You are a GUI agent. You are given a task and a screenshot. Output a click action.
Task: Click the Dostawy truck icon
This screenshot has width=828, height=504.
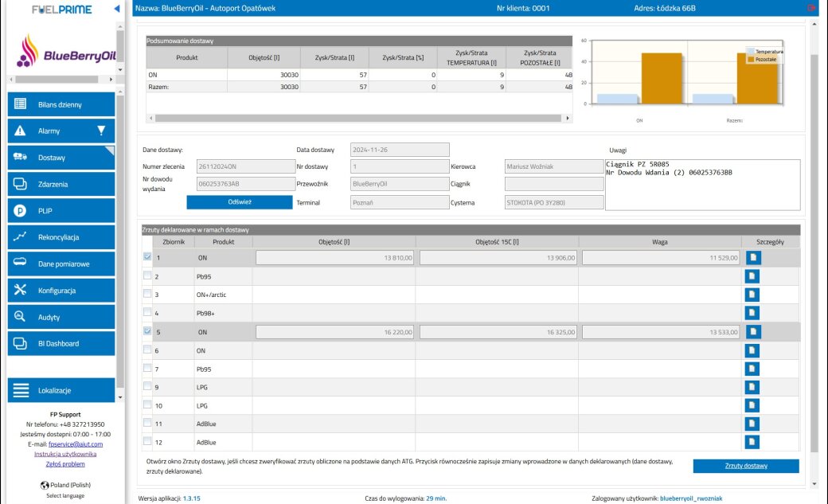(x=20, y=156)
